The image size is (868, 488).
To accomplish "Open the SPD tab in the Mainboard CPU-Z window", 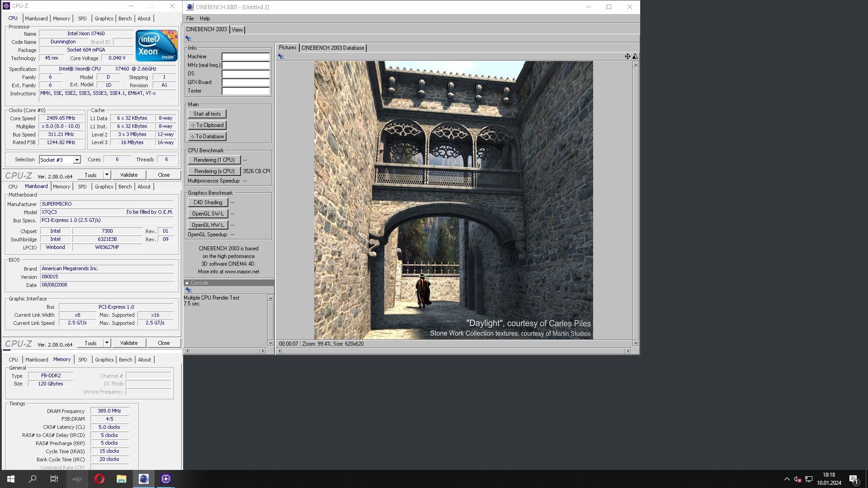I will (x=82, y=187).
